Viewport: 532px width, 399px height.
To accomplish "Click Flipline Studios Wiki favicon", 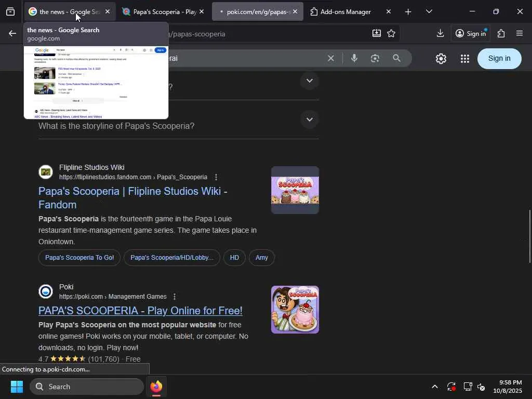I will point(46,172).
